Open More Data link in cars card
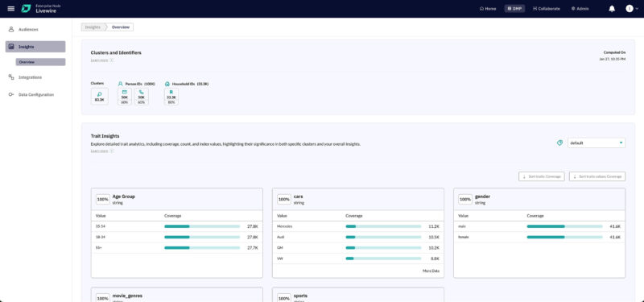644x302 pixels. pos(431,271)
